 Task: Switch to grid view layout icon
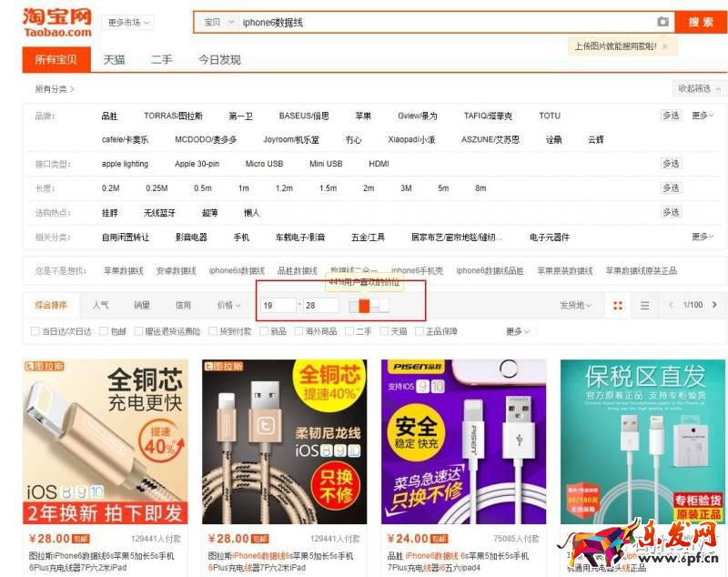(x=619, y=306)
